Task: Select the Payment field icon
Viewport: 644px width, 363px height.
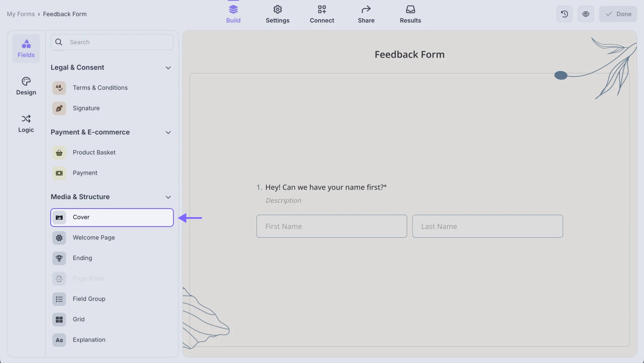Action: 59,173
